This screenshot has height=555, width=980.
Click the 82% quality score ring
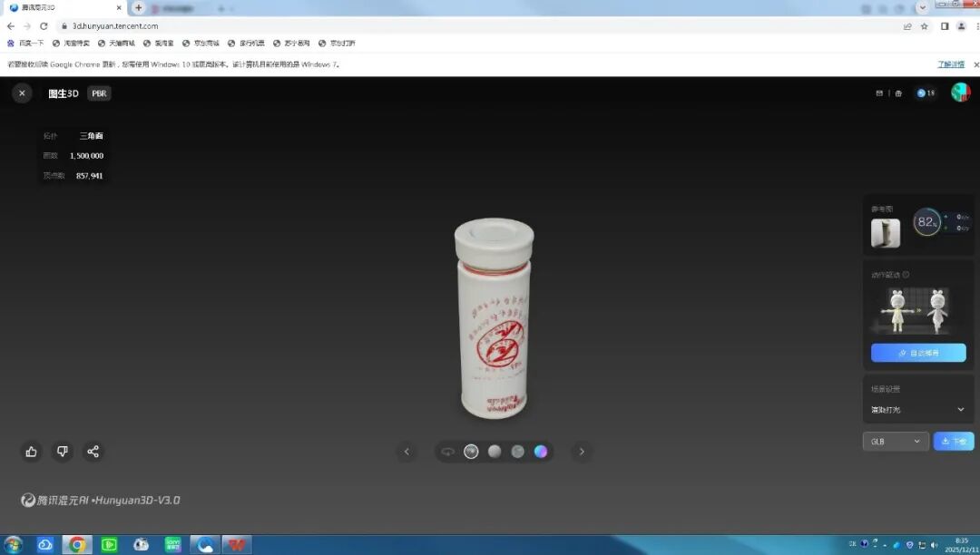coord(926,221)
